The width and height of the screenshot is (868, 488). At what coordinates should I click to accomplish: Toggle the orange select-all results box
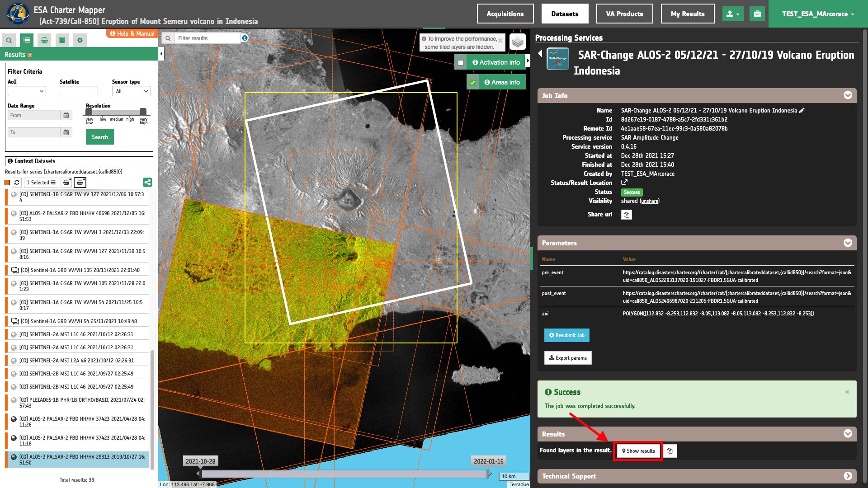coord(7,183)
